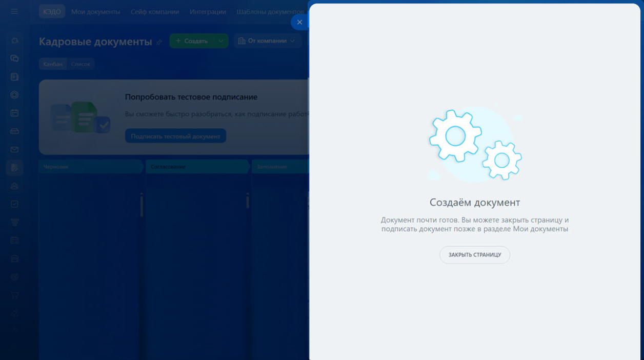The width and height of the screenshot is (644, 360).
Task: Open the calendar icon in left sidebar
Action: click(x=14, y=113)
